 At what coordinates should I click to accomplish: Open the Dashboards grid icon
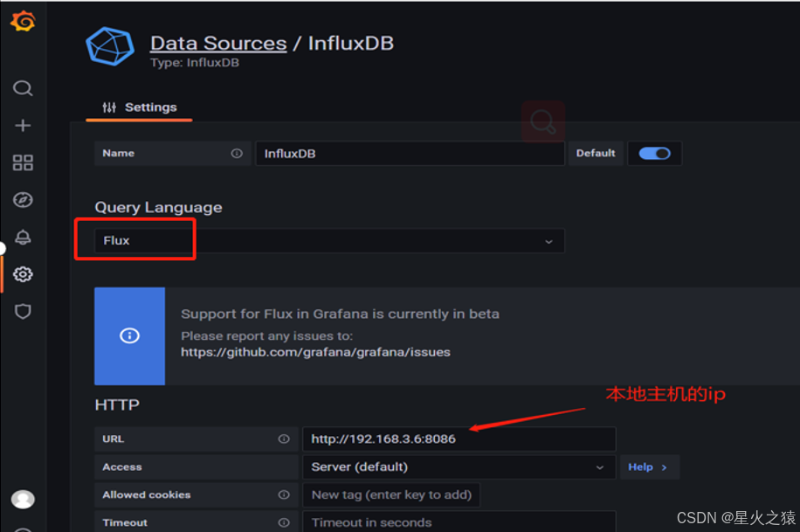coord(23,162)
